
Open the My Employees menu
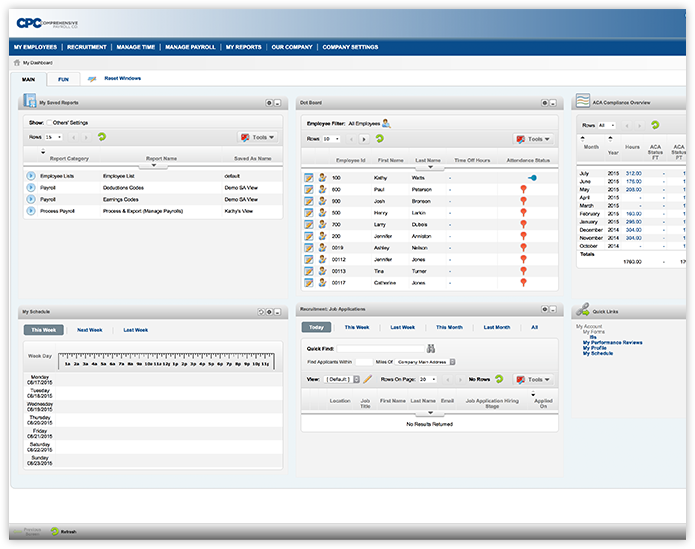(35, 47)
